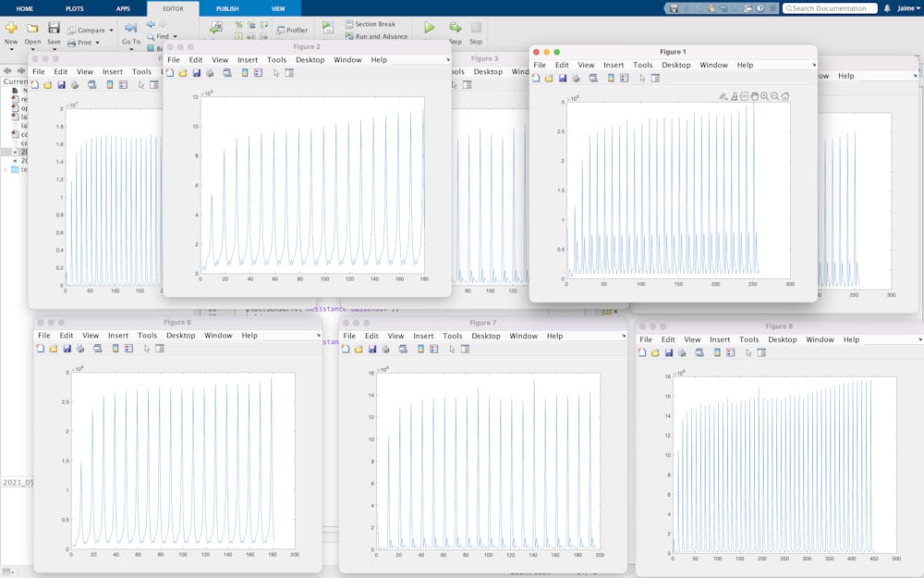The width and height of the screenshot is (924, 578).
Task: Enable Zoom Out mode in Figure 1
Action: 774,97
